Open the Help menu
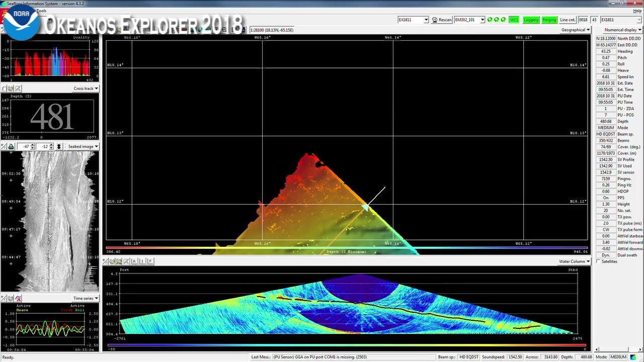 coord(637,11)
